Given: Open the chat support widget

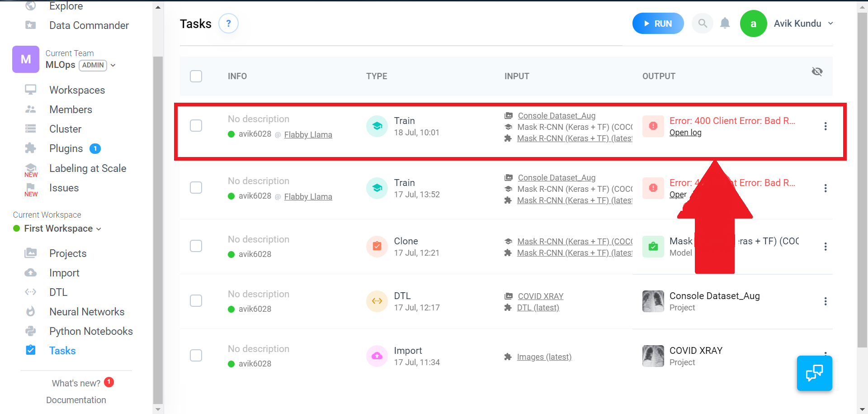Looking at the screenshot, I should point(814,373).
